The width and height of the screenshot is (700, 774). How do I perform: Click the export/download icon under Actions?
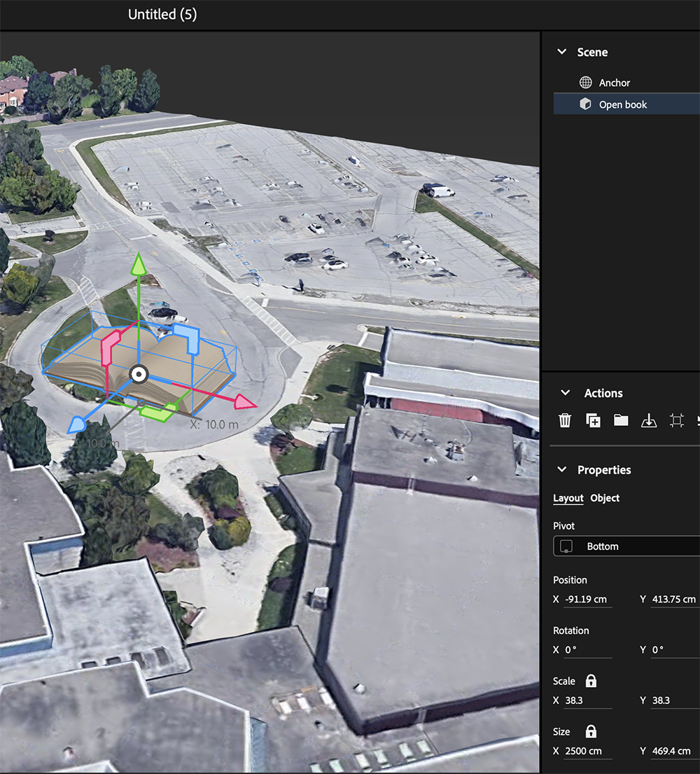point(649,420)
